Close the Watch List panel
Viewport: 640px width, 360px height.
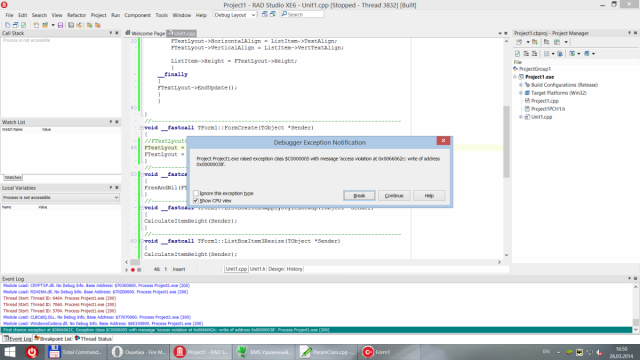117,122
